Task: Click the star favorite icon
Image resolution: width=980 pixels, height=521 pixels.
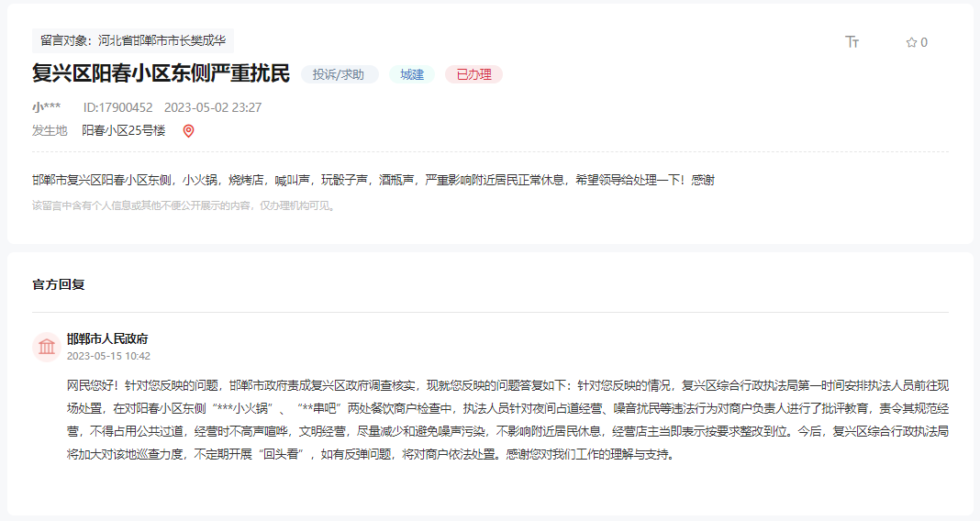Action: (911, 42)
